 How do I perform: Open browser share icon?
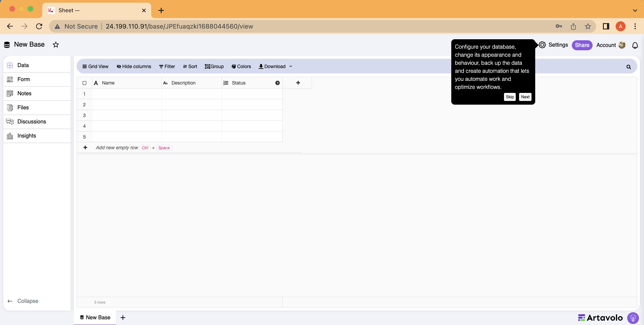(573, 26)
